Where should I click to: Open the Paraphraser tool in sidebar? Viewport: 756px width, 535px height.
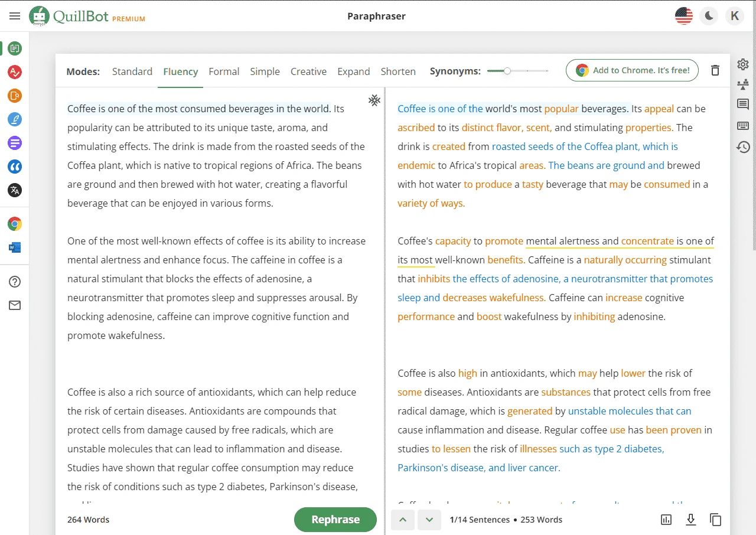15,48
